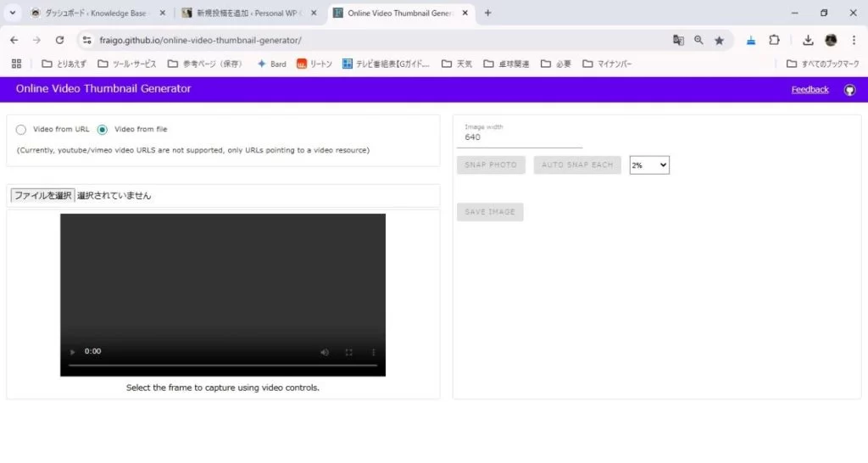The height and width of the screenshot is (463, 868).
Task: Open the リートン bookmark
Action: 314,64
